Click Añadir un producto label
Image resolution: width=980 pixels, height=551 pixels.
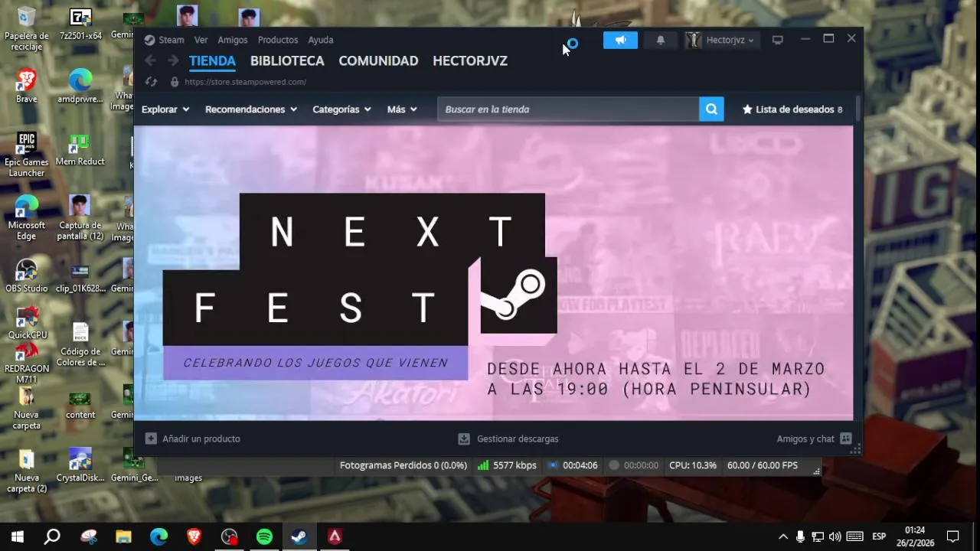click(x=201, y=439)
